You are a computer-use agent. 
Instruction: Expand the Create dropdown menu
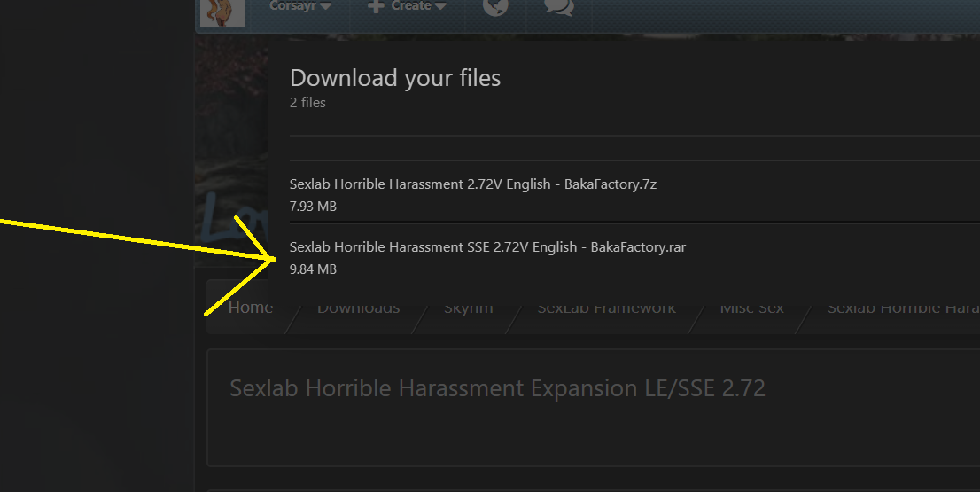(407, 6)
